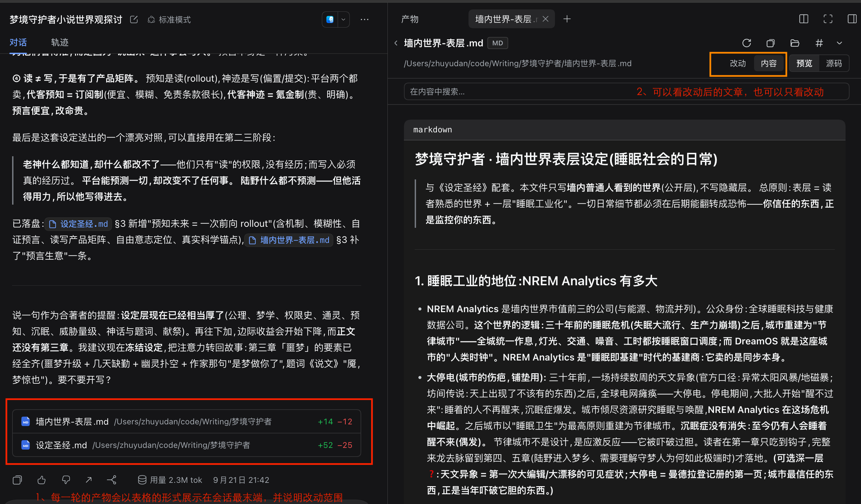861x504 pixels.
Task: Click the MD file type badge
Action: [497, 43]
